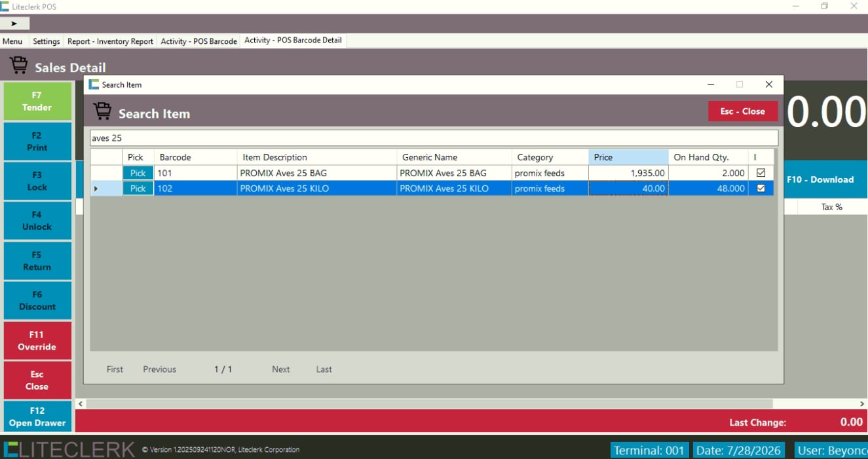Click the Search Item cart icon
The width and height of the screenshot is (868, 459).
(x=102, y=112)
